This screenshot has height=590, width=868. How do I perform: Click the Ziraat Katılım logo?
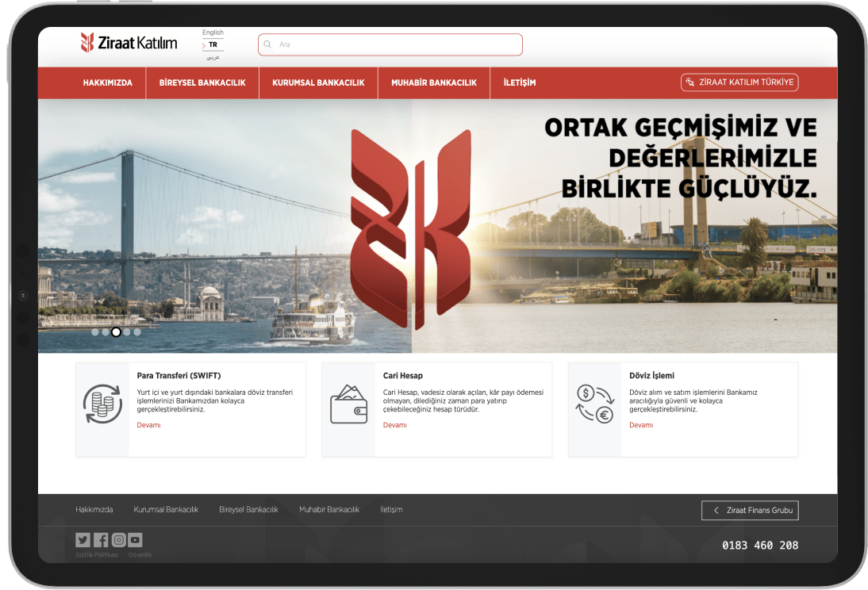pos(129,43)
